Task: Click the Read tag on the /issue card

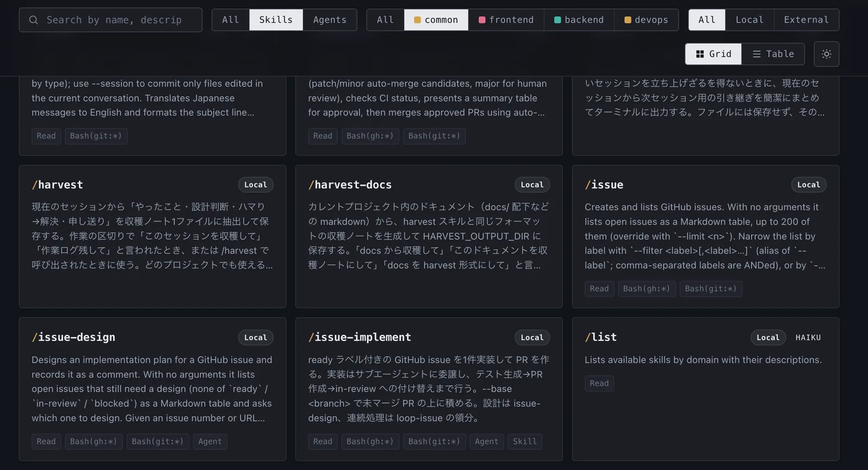Action: coord(599,289)
